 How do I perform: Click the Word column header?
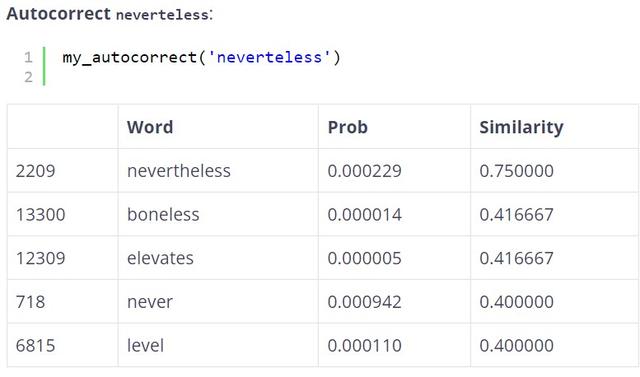[150, 127]
